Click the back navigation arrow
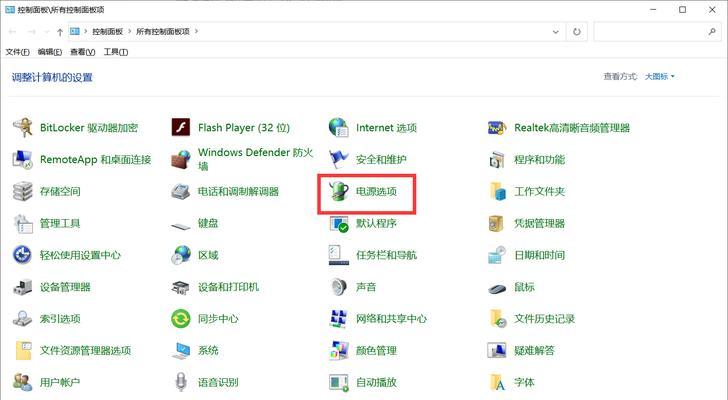 pos(13,32)
